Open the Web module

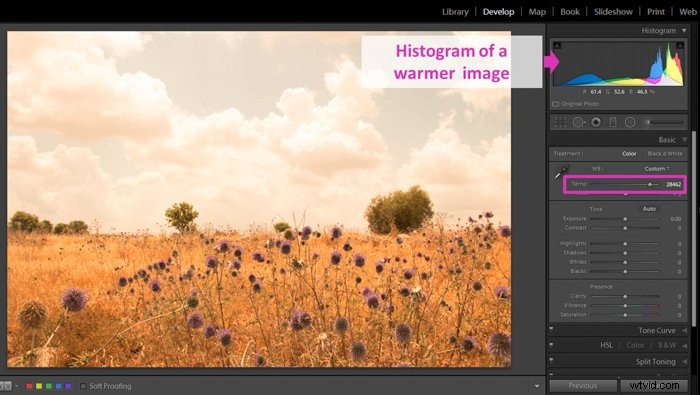688,12
